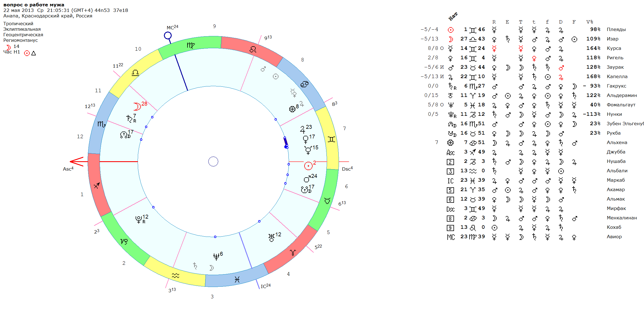The height and width of the screenshot is (323, 644).
Task: Click the Pluto retrograde glyph at 12
Action: (139, 220)
